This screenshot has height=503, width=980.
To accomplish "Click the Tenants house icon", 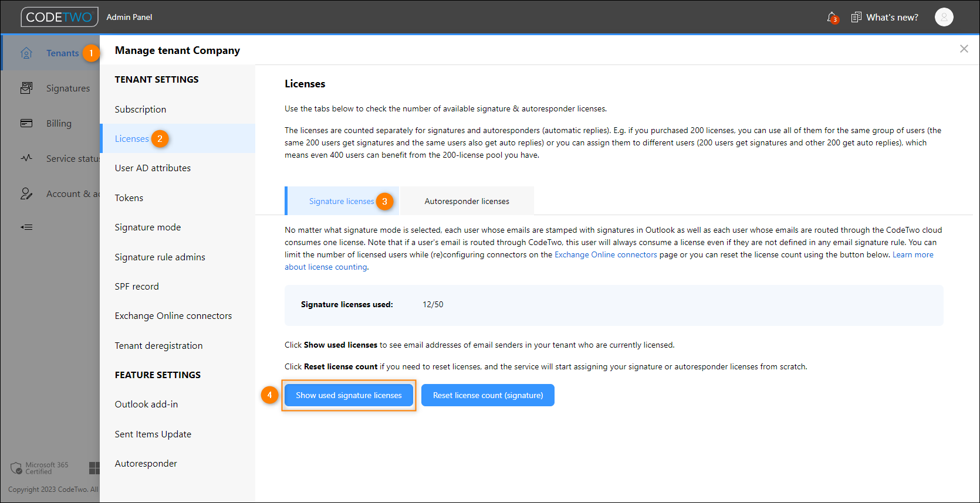I will coord(26,53).
